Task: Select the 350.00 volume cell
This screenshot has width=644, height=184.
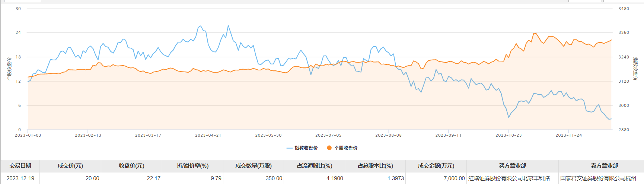Action: pos(254,178)
